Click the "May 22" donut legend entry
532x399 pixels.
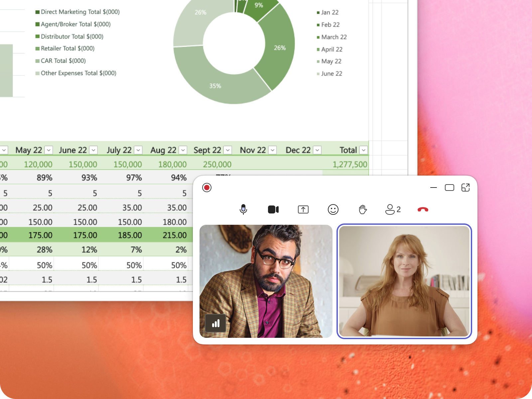point(329,61)
